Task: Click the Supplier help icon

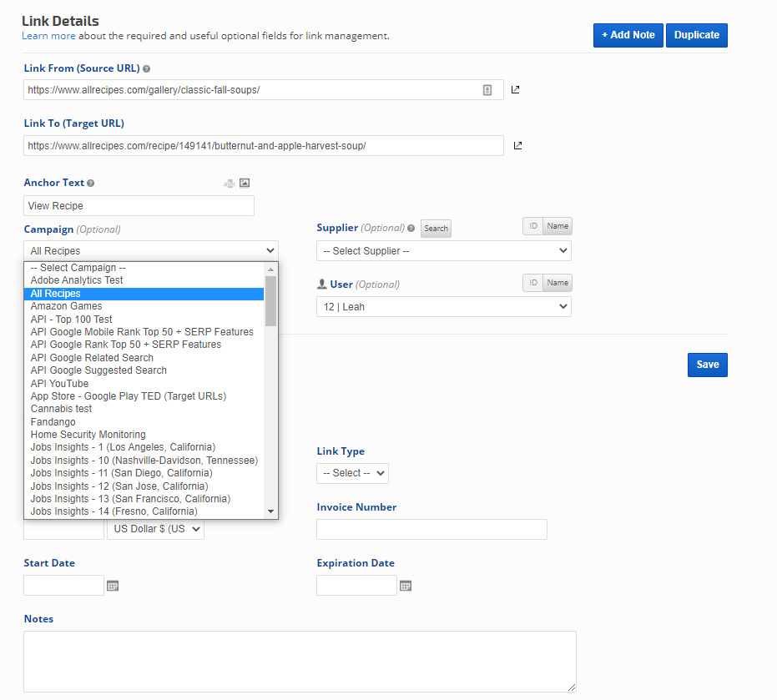Action: [x=411, y=228]
